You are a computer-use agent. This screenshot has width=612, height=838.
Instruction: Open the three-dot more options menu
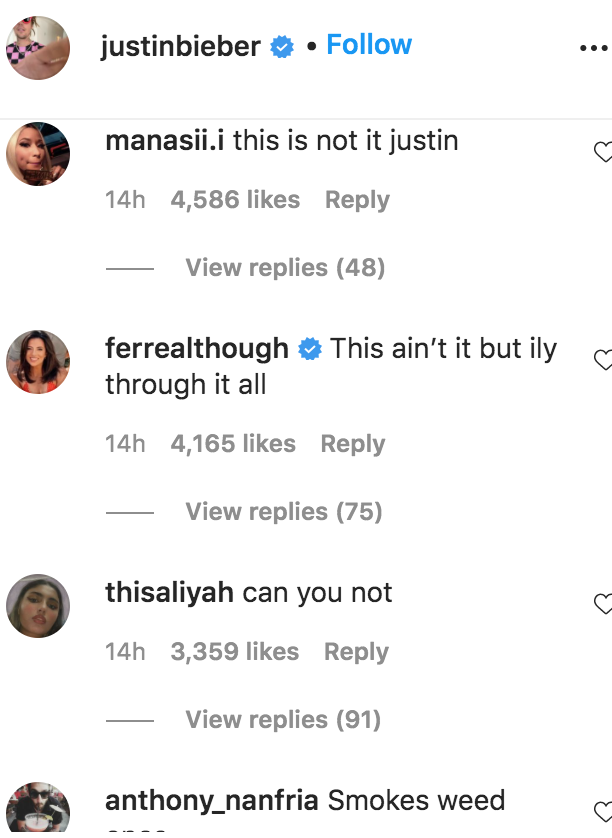tap(594, 48)
